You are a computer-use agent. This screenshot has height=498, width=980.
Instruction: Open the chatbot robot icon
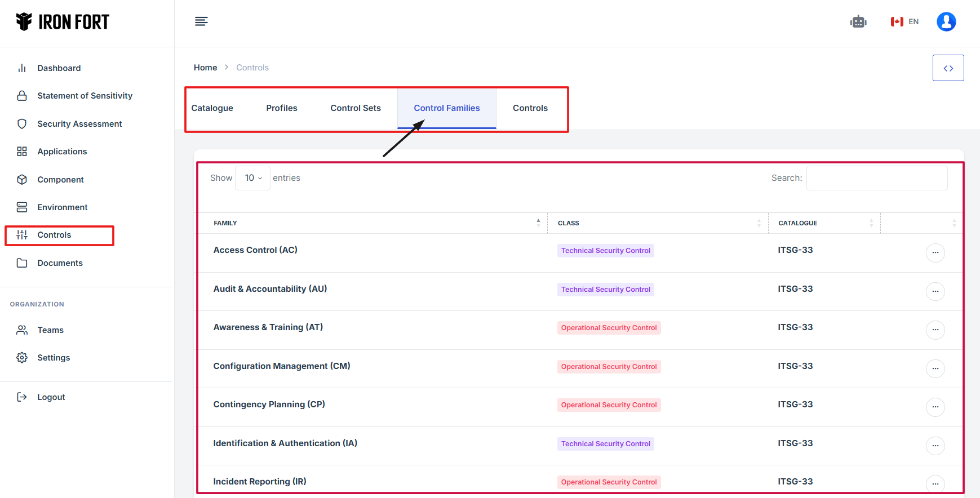pyautogui.click(x=858, y=22)
